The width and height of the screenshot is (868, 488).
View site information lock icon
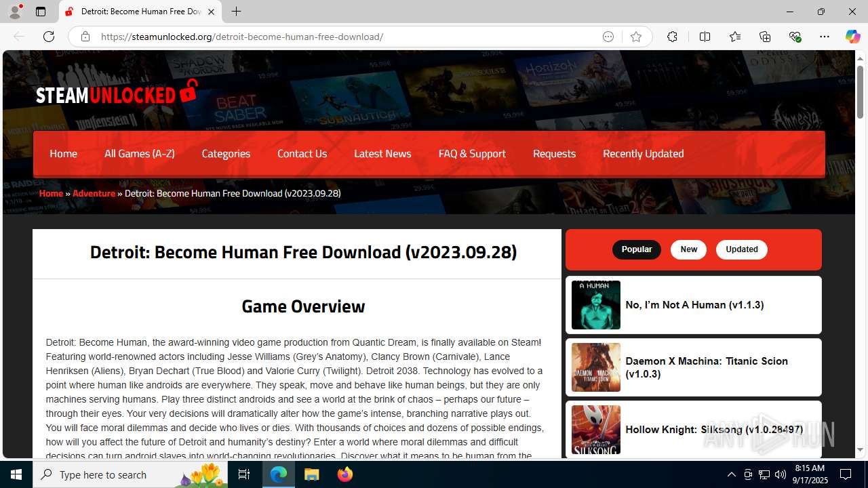(85, 37)
